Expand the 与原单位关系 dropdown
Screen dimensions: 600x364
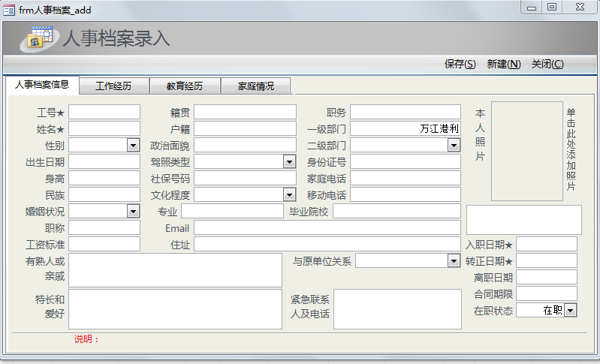coord(454,261)
